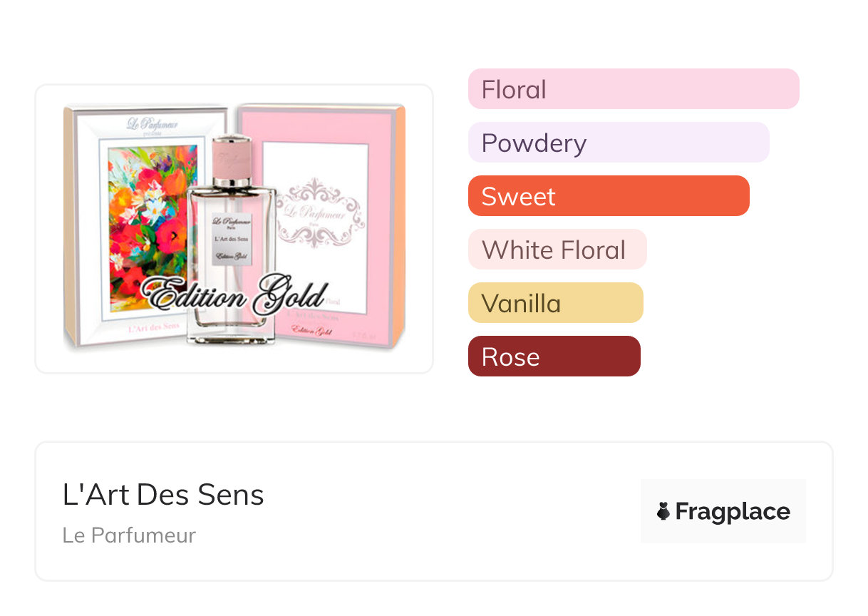Click the Le Parfumeur brand name below title
This screenshot has width=868, height=616.
(129, 535)
